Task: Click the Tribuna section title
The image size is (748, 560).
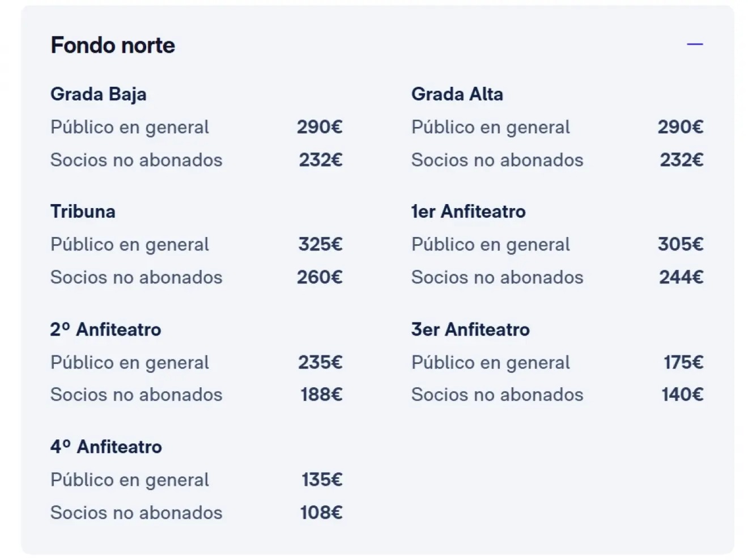Action: [83, 211]
